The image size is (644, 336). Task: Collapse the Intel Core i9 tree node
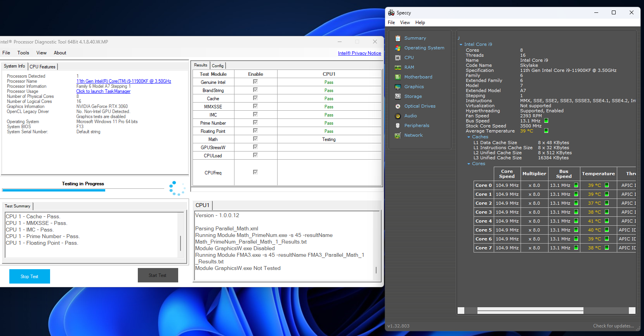[461, 45]
